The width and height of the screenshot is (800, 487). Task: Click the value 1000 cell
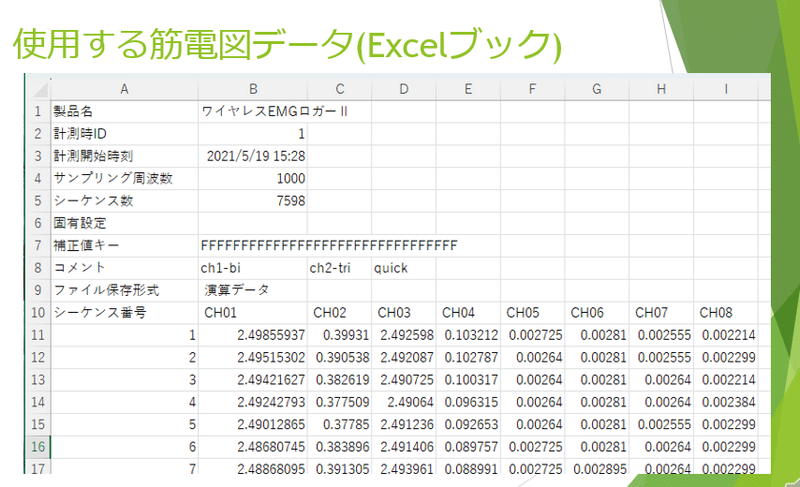(x=253, y=178)
